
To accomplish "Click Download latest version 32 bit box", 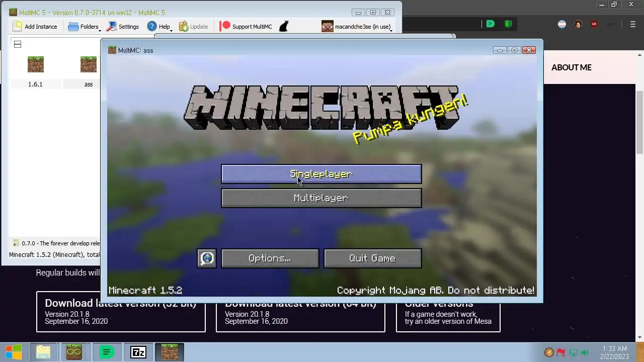I will (121, 312).
